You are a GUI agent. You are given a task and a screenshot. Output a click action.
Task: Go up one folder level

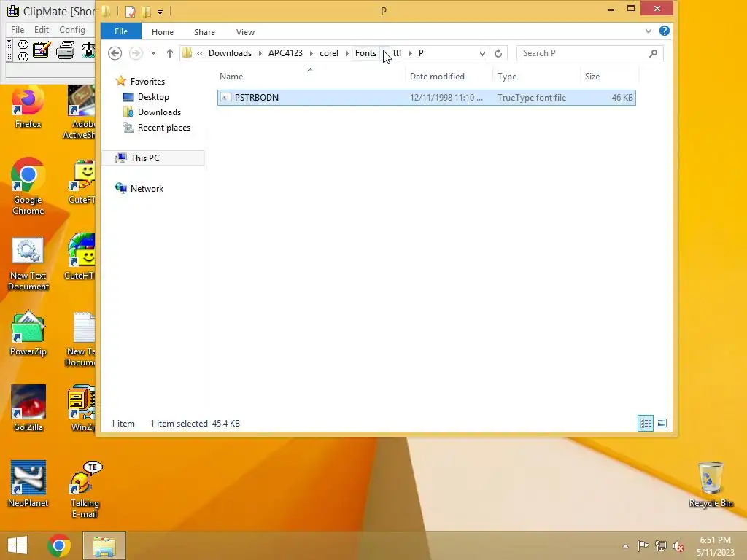169,53
